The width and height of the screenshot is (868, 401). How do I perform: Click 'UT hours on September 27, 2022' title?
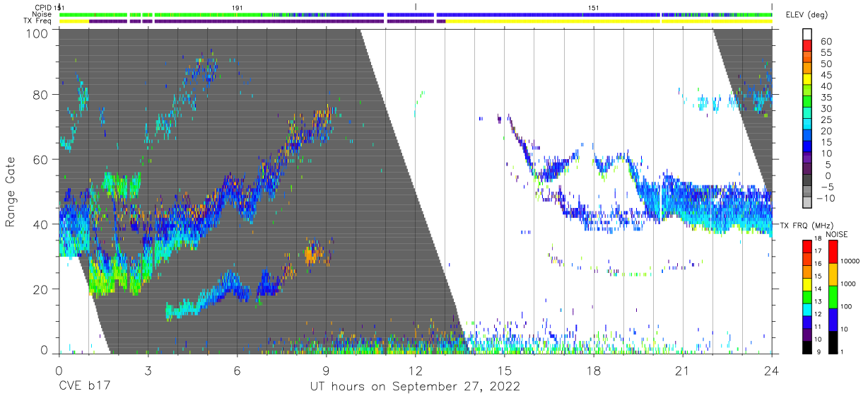coord(415,386)
